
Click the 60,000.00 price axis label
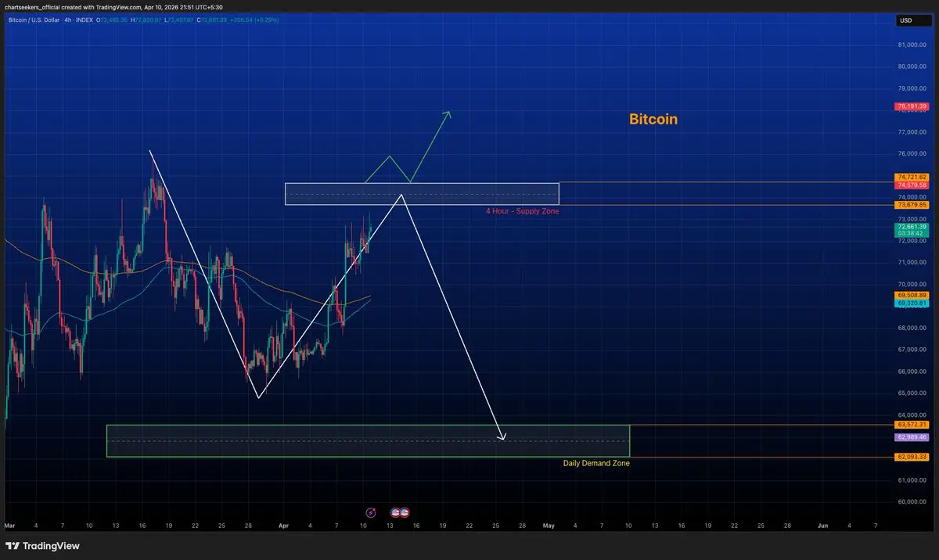(912, 501)
